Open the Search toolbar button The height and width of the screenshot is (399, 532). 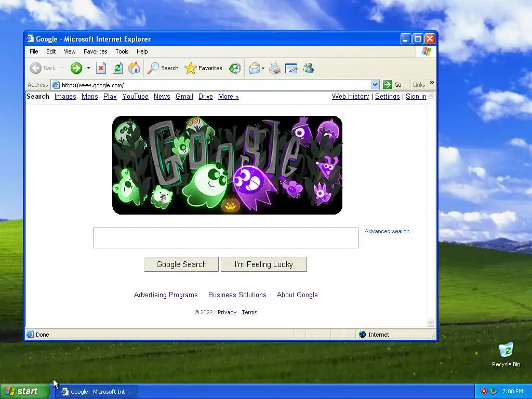[163, 68]
